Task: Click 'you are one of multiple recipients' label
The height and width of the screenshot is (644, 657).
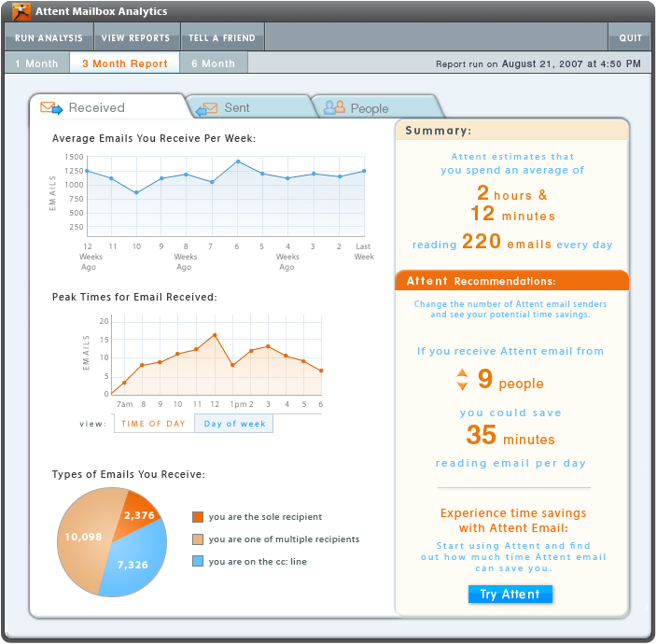Action: (284, 539)
